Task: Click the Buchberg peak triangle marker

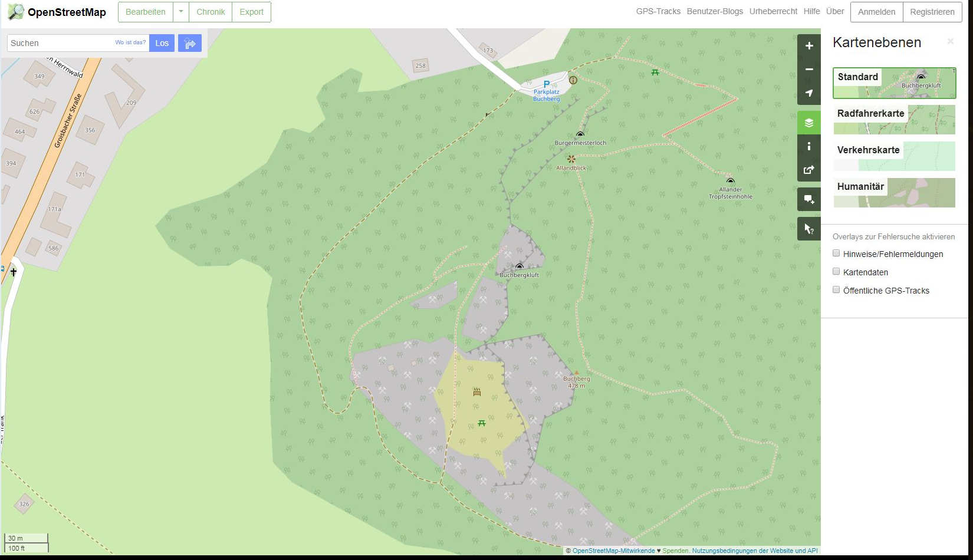Action: pos(577,373)
